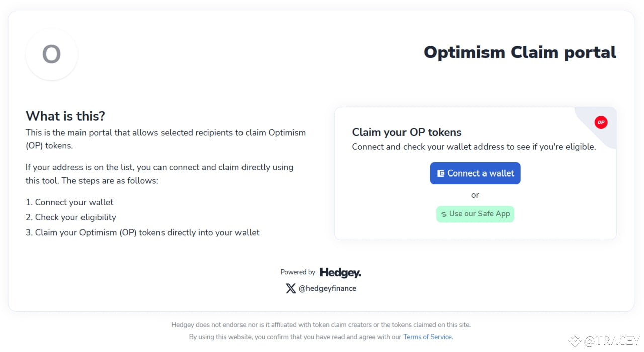Click the red OP token badge on the claim card
644x352 pixels.
click(x=601, y=122)
